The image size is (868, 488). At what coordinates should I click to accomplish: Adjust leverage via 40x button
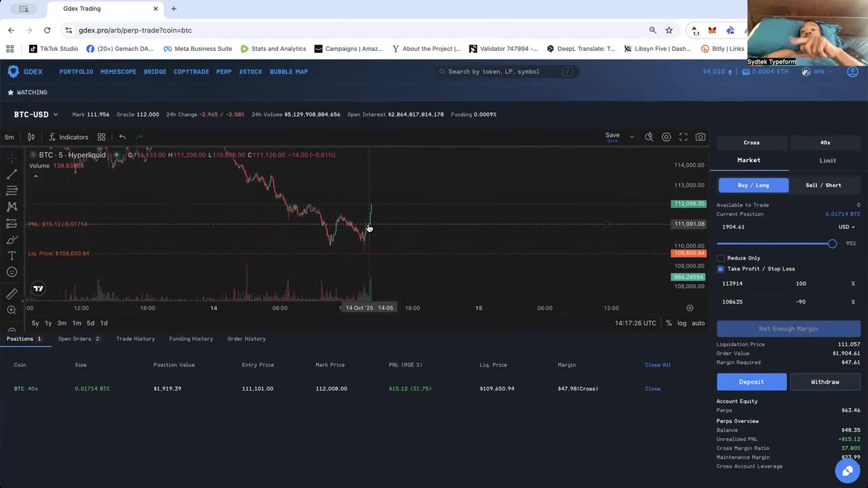(x=825, y=143)
